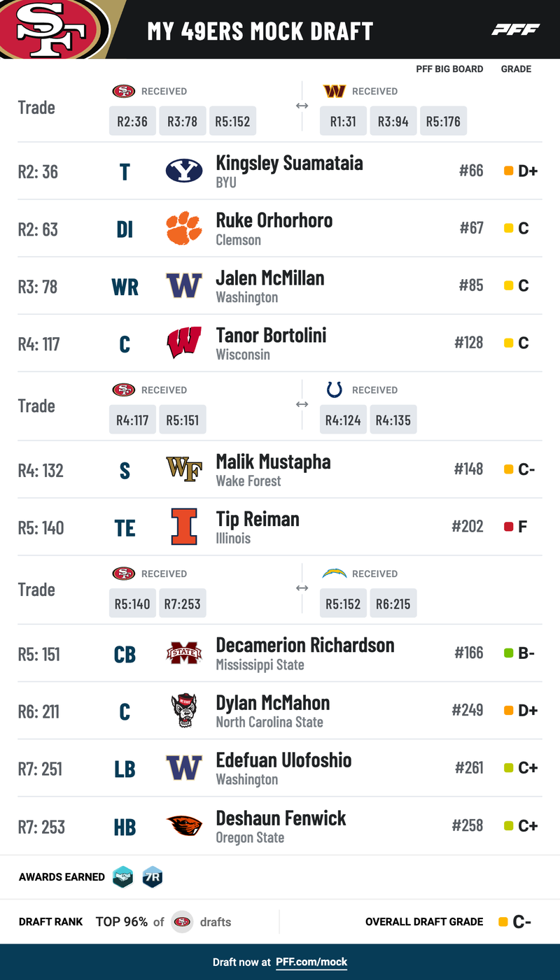The image size is (560, 980).
Task: Click the Kingsley Suamataia player name
Action: point(289,163)
